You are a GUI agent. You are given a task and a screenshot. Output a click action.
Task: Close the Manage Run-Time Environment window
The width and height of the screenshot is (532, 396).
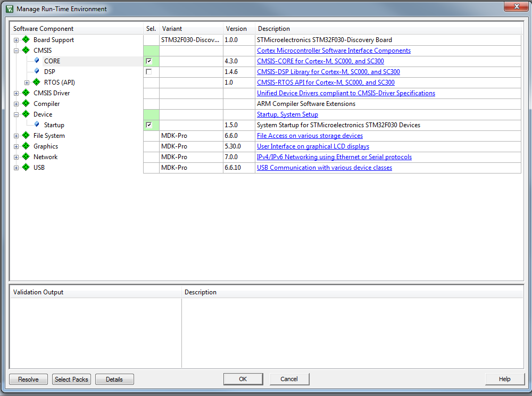pos(516,6)
